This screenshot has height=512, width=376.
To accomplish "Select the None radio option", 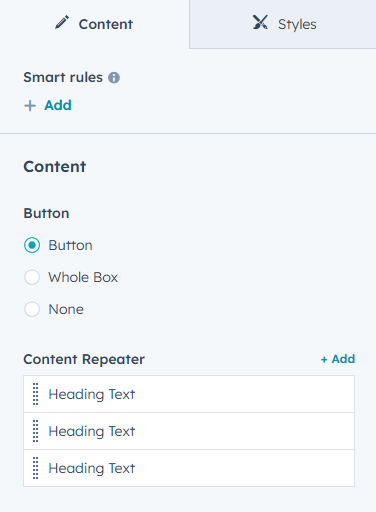I will (x=32, y=309).
